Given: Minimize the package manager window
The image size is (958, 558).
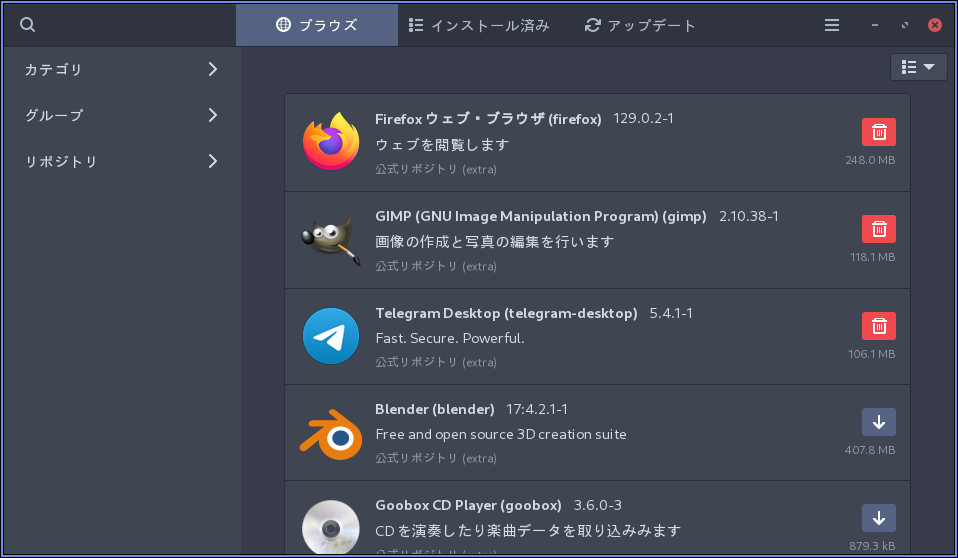Looking at the screenshot, I should [x=875, y=25].
